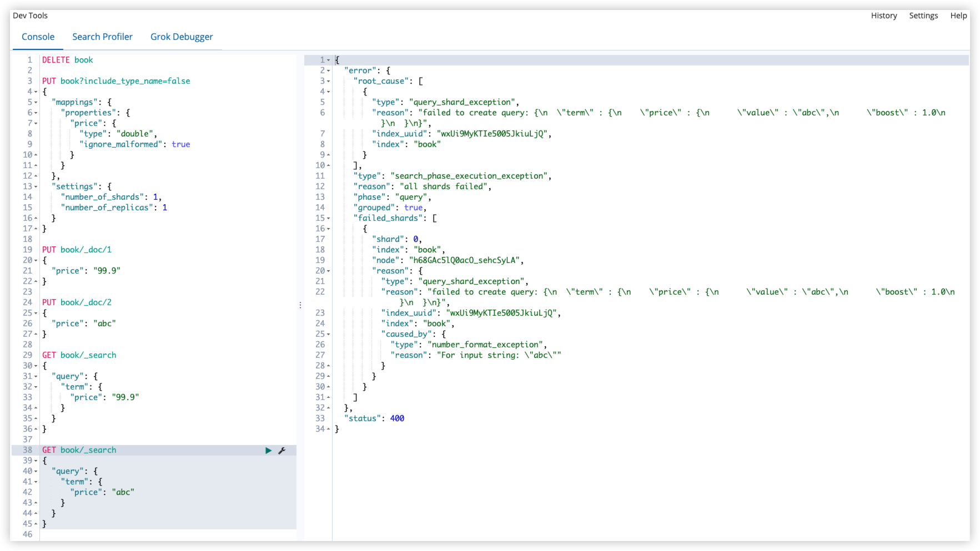Viewport: 980px width, 551px height.
Task: Click the "number_of_shards": 1 line
Action: [111, 197]
